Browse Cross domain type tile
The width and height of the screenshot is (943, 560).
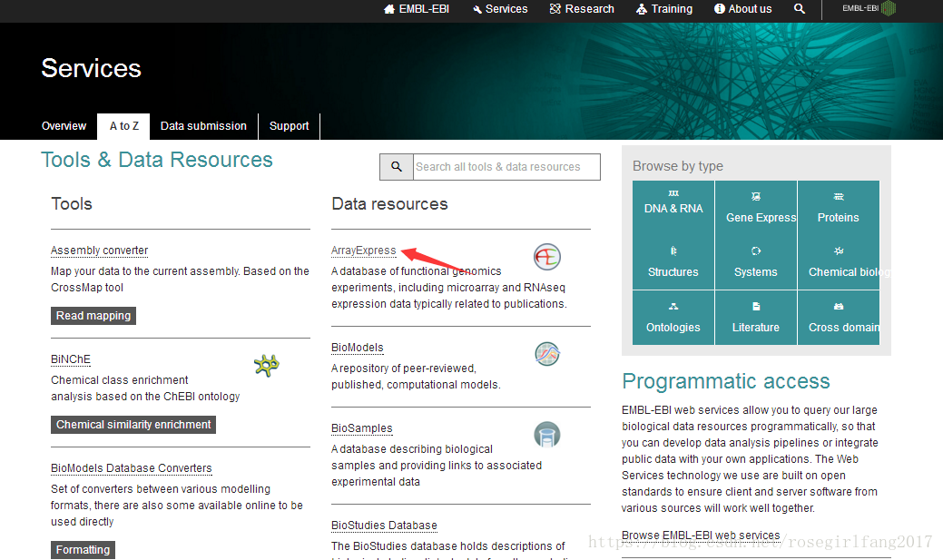[839, 318]
